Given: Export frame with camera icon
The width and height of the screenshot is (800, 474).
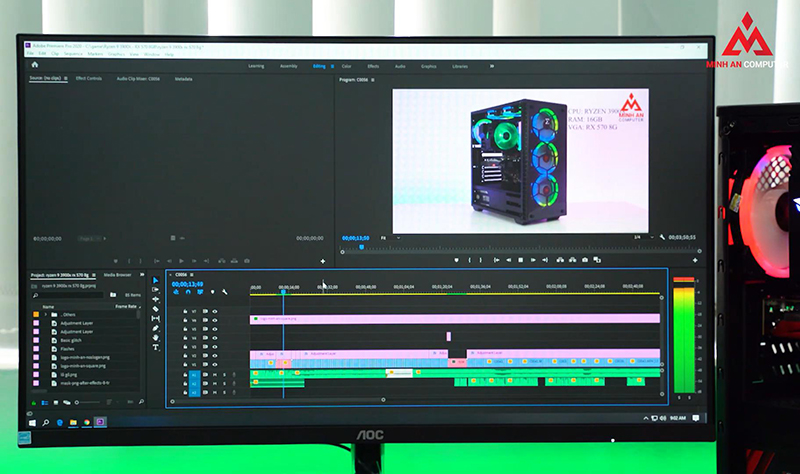Looking at the screenshot, I should [x=585, y=260].
